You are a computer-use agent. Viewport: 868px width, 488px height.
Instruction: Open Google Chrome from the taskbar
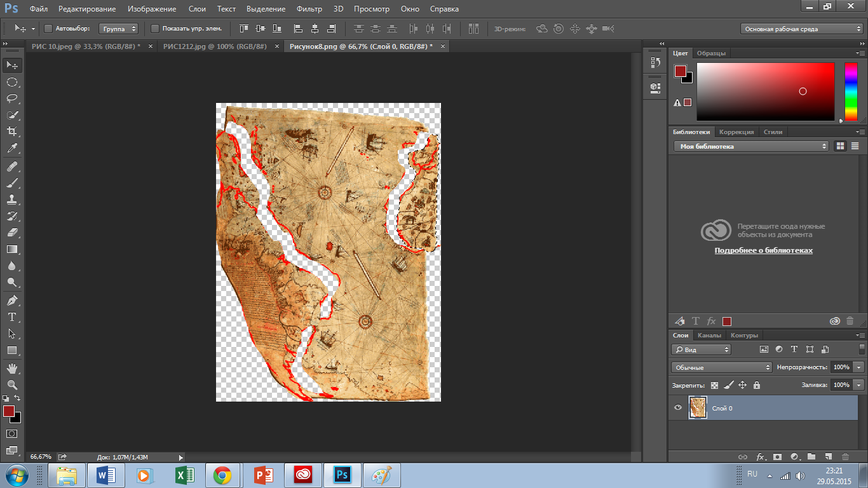coord(222,475)
